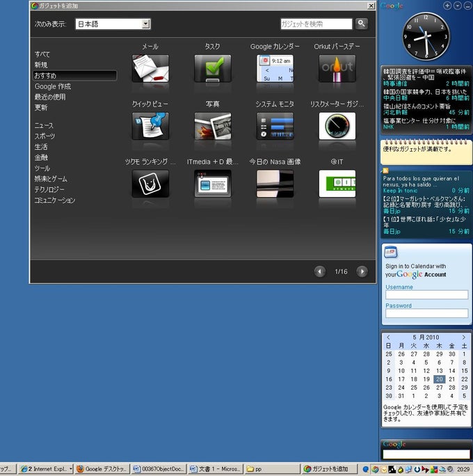Open the テクノロジー category

[49, 189]
